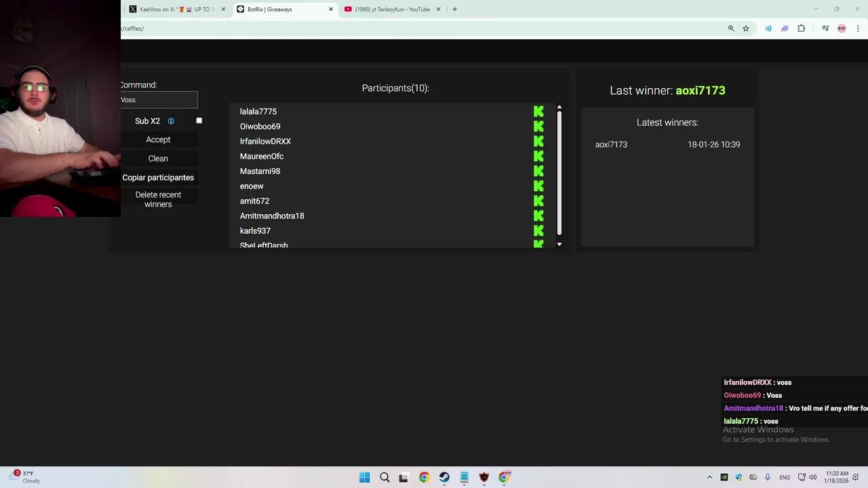
Task: Open Chrome's three-dot menu
Action: (x=858, y=28)
